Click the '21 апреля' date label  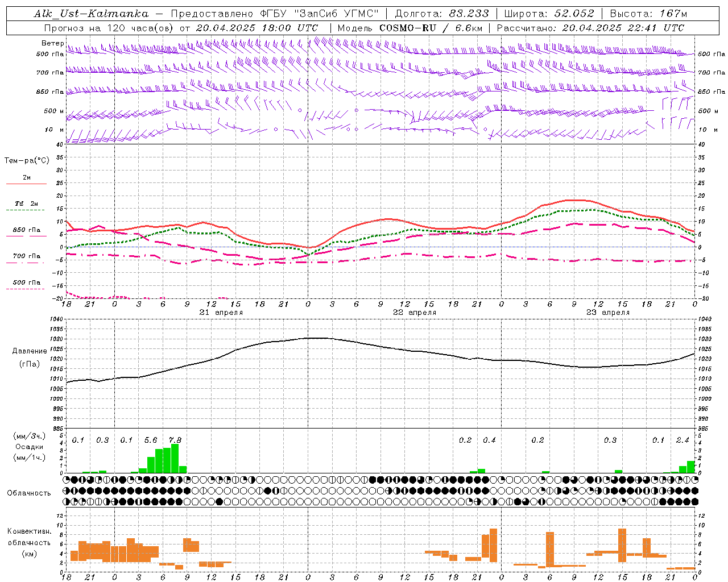(x=221, y=313)
